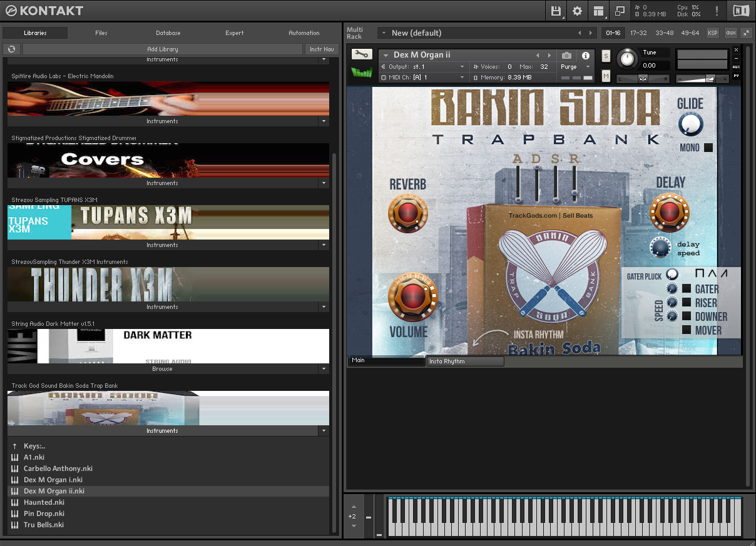Click the up arrow beside Keys:..
The height and width of the screenshot is (546, 756).
click(14, 446)
